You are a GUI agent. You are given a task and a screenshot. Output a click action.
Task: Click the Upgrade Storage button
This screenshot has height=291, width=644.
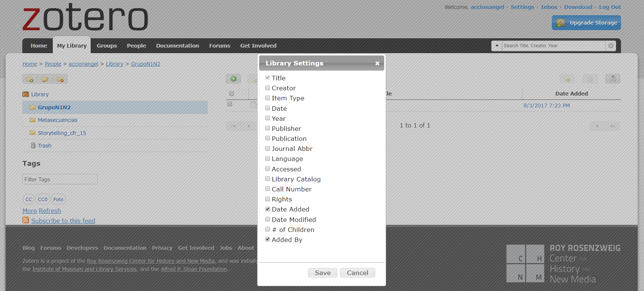point(586,23)
